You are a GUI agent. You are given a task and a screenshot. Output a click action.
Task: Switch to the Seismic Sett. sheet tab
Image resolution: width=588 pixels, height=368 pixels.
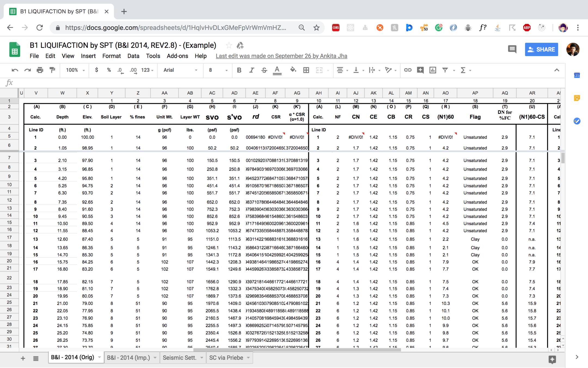(x=179, y=358)
